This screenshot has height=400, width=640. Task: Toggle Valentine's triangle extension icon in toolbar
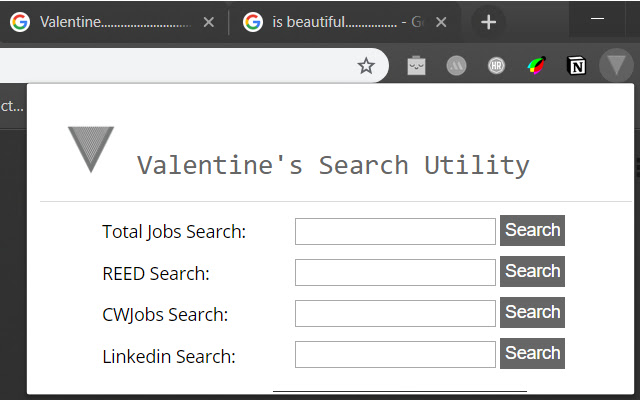(x=616, y=65)
